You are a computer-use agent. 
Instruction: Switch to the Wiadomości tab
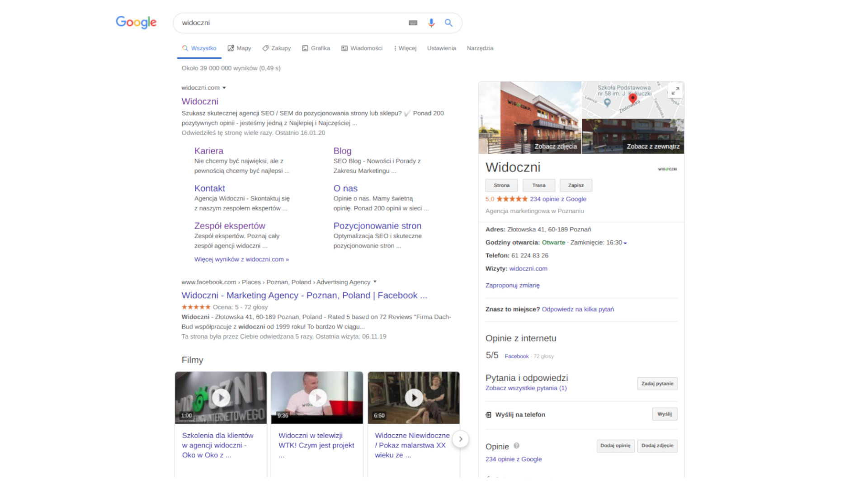pyautogui.click(x=362, y=48)
